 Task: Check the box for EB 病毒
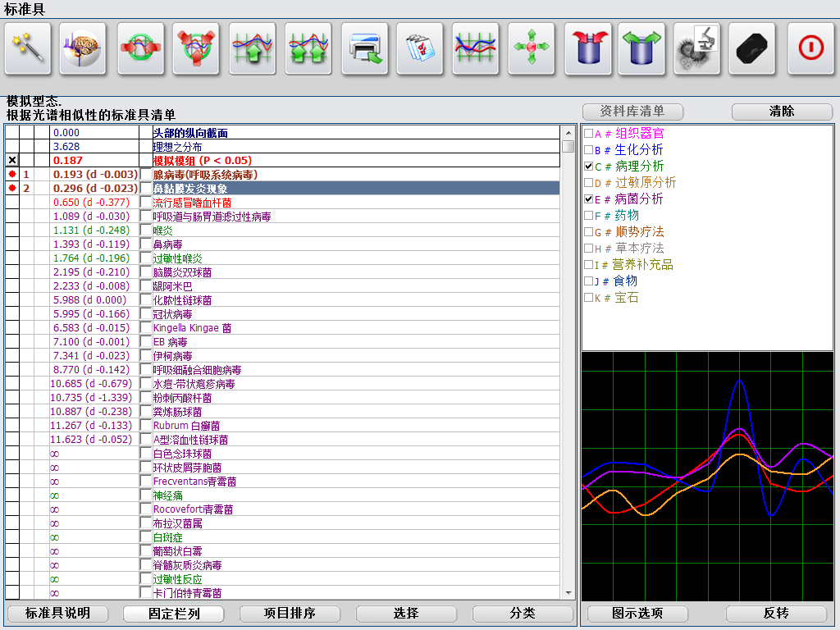(145, 341)
